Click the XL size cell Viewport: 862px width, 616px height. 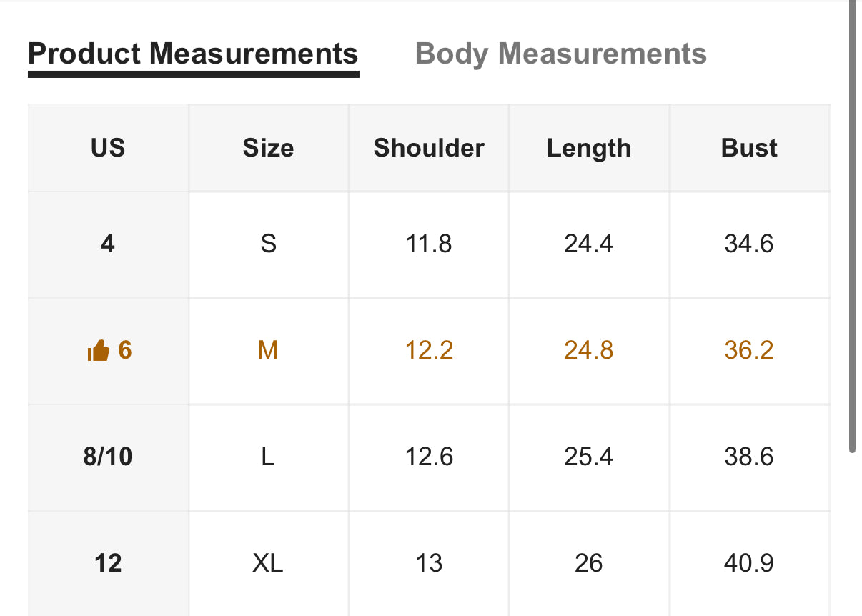[268, 563]
